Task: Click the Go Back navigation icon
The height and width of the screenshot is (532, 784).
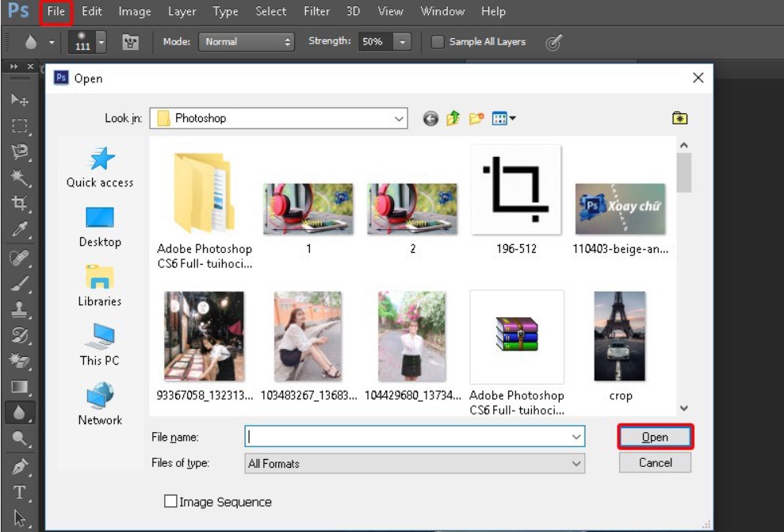Action: point(430,119)
